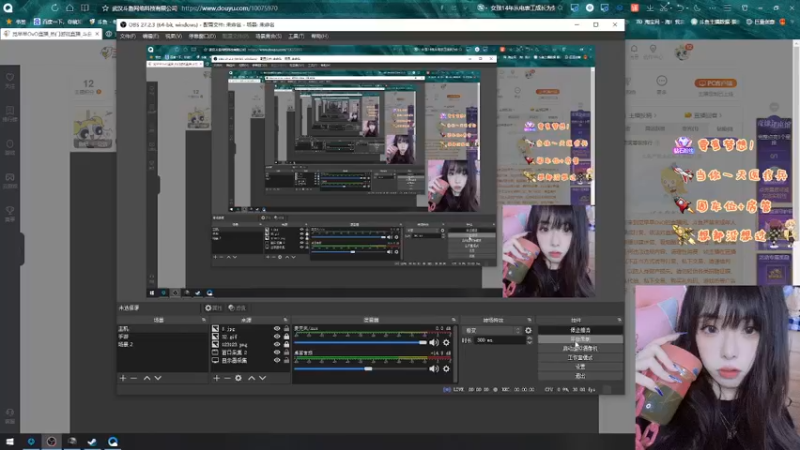The width and height of the screenshot is (800, 450).
Task: Enable 工作室模式 studio mode
Action: (580, 358)
